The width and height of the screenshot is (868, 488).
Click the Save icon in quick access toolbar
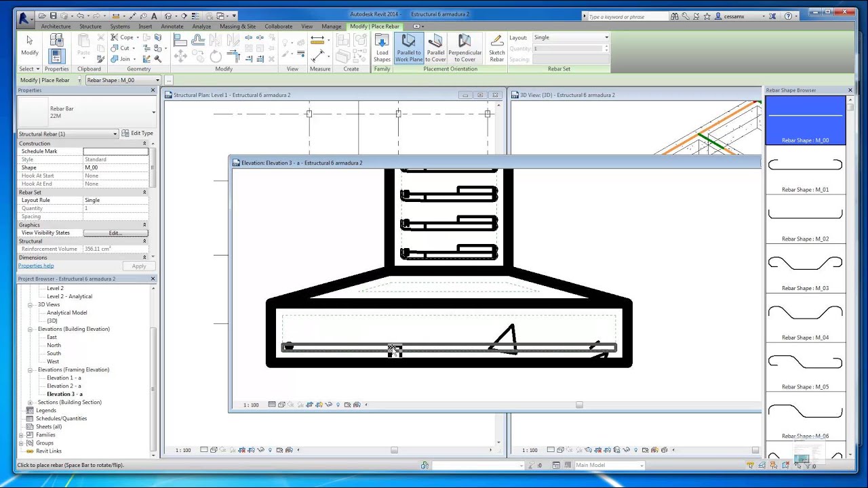(53, 16)
